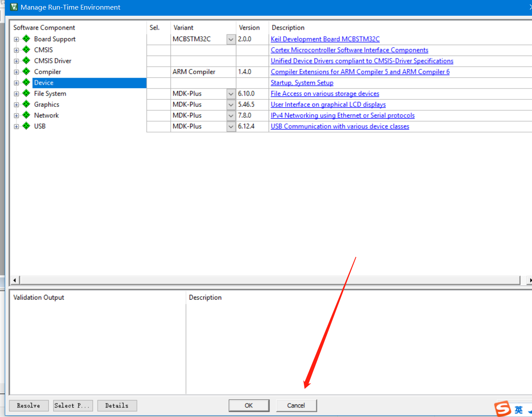Image resolution: width=532 pixels, height=417 pixels.
Task: Click the Sogou input method icon
Action: [502, 409]
